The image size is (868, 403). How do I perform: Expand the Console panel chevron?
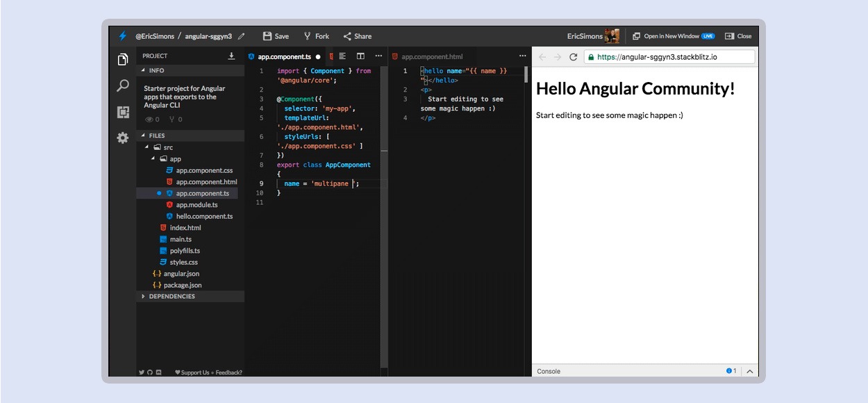(750, 371)
